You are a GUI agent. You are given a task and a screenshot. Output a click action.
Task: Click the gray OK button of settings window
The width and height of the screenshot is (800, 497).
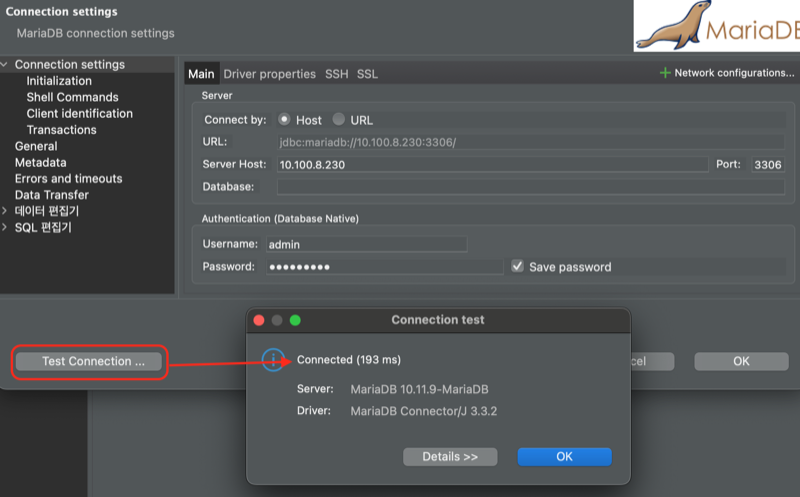(x=741, y=361)
